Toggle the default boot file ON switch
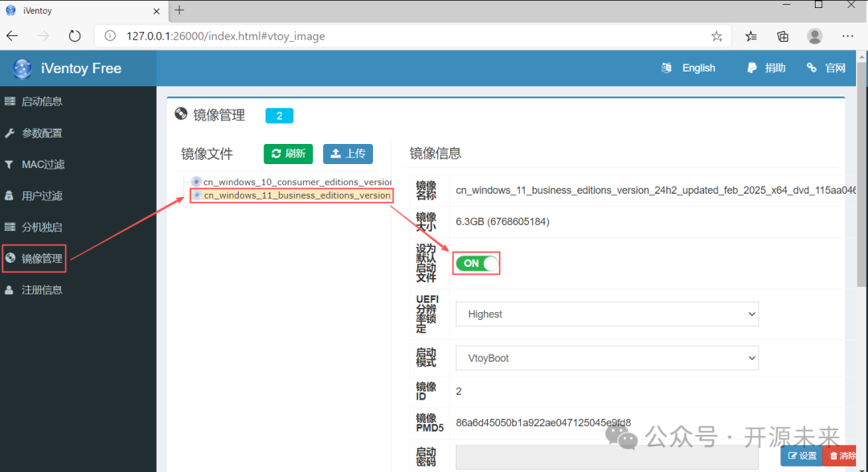This screenshot has height=472, width=868. 477,263
